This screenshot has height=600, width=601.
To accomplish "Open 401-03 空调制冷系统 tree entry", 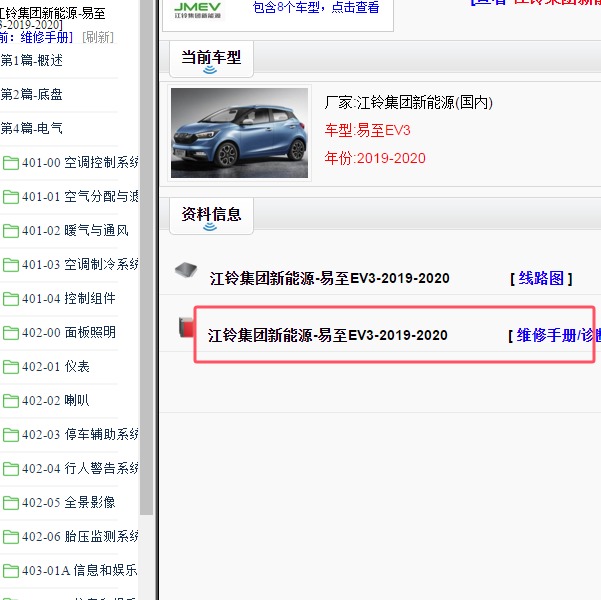I will coord(80,265).
